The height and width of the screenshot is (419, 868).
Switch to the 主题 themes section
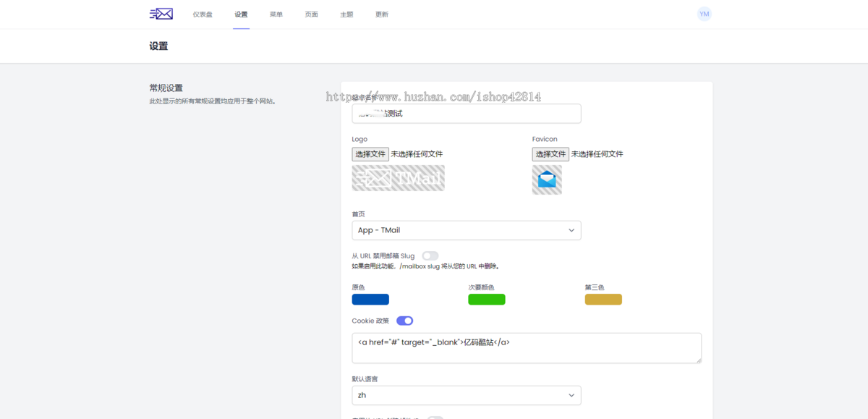(x=346, y=14)
